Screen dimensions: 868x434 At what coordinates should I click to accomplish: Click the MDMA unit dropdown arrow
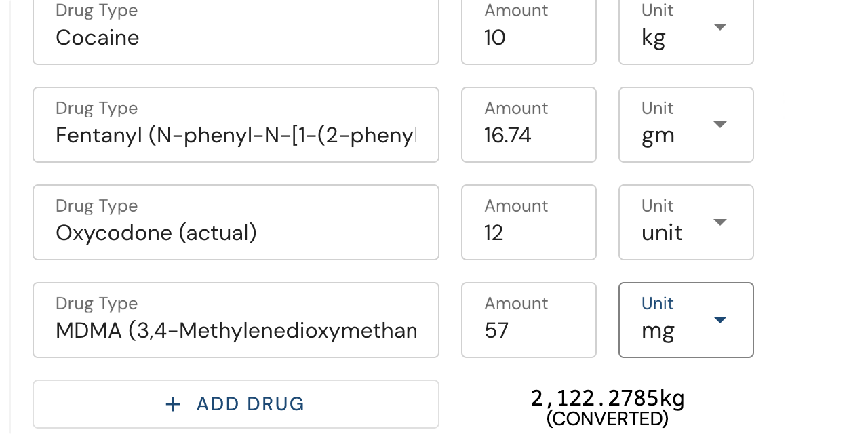(720, 319)
